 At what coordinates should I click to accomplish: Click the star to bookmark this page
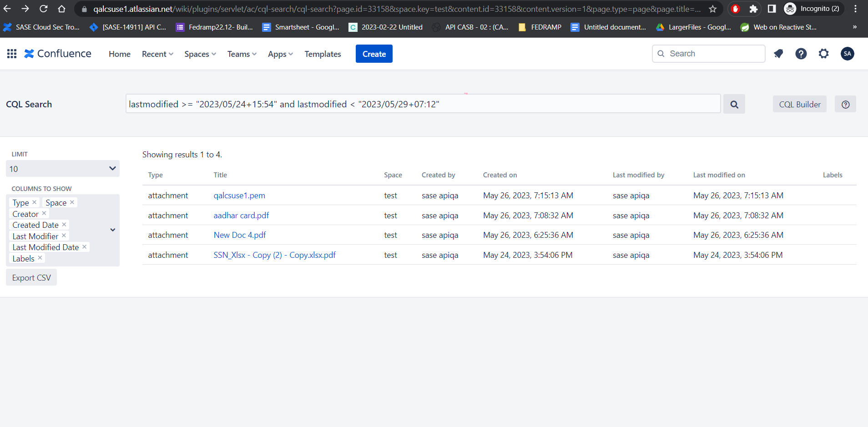tap(713, 9)
